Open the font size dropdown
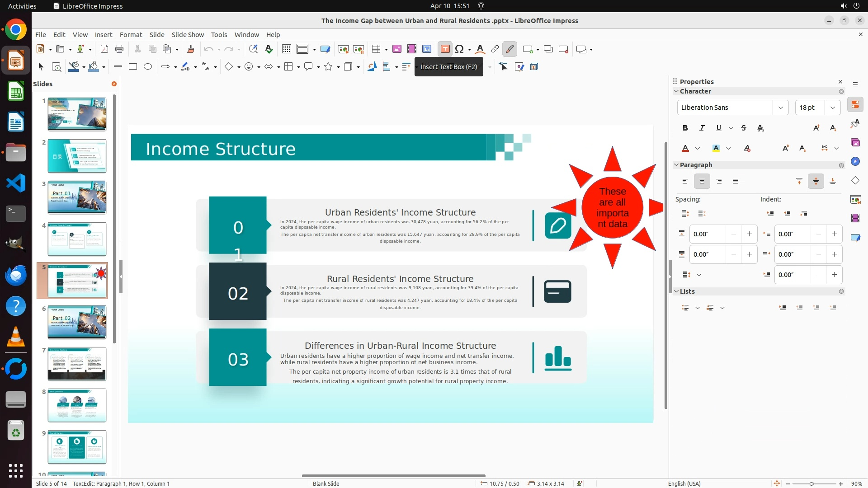 833,108
